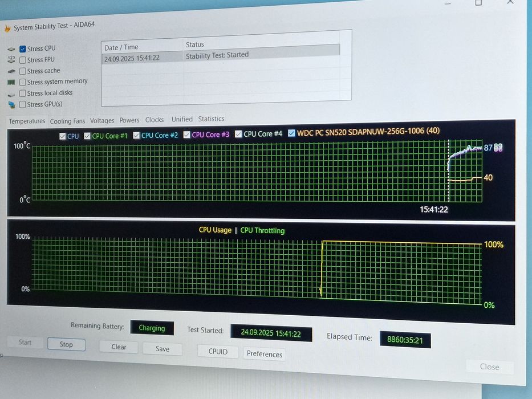Viewport: 532px width, 399px height.
Task: Click the CPU Usage graph legend label
Action: pyautogui.click(x=215, y=230)
